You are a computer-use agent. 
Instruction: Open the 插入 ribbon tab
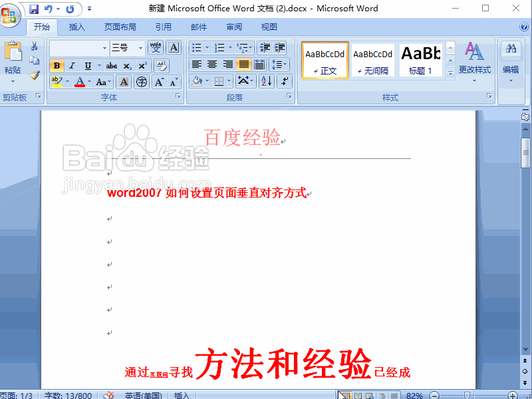pyautogui.click(x=76, y=27)
